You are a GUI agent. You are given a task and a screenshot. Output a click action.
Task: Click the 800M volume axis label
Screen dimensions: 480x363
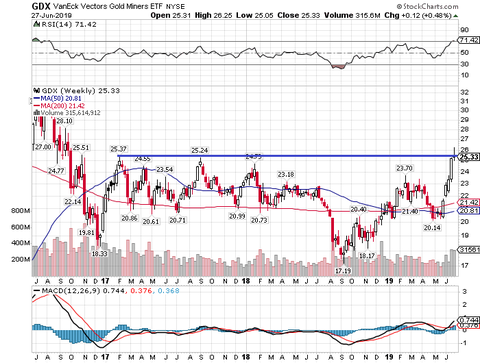[x=21, y=211]
